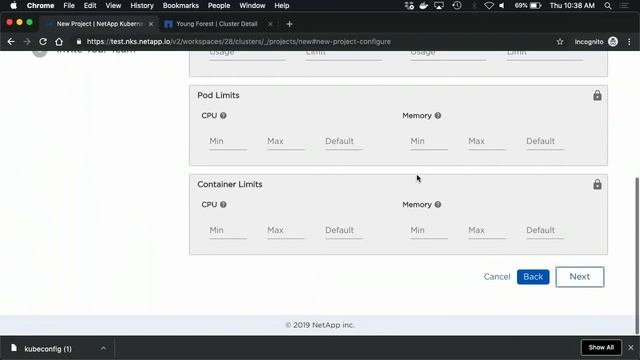Go to browser home page
Image resolution: width=640 pixels, height=360 pixels.
tap(59, 42)
